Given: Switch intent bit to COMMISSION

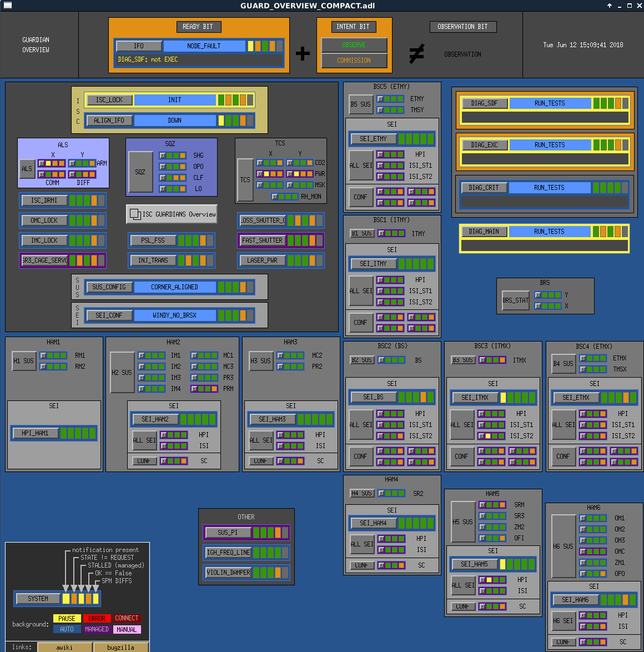Looking at the screenshot, I should pos(354,61).
